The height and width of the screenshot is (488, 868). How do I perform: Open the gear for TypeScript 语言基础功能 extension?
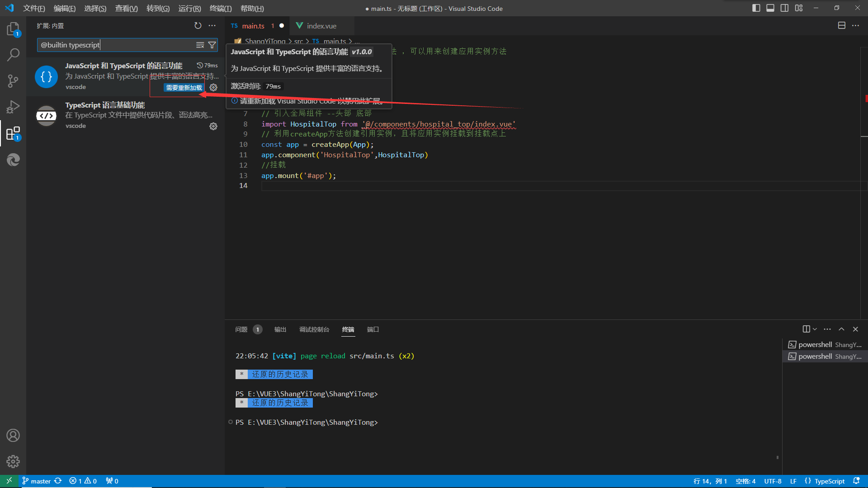pos(213,127)
